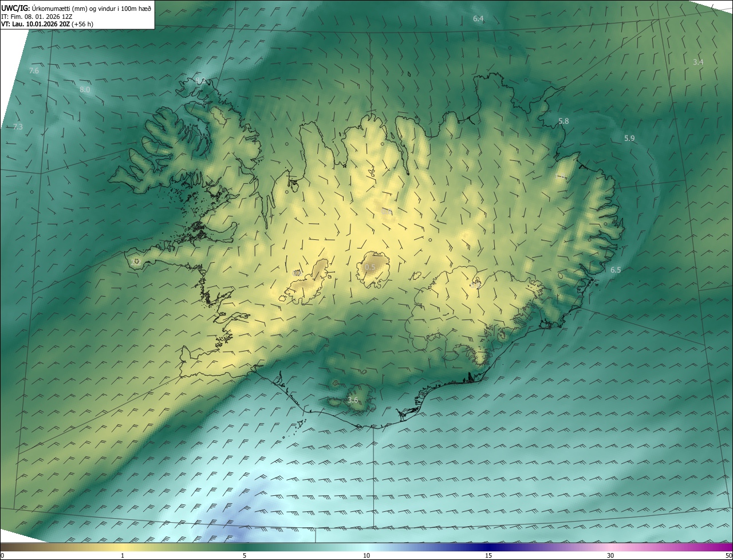The width and height of the screenshot is (733, 560).
Task: Pick the brown band at the colour bar start
Action: [x=11, y=547]
